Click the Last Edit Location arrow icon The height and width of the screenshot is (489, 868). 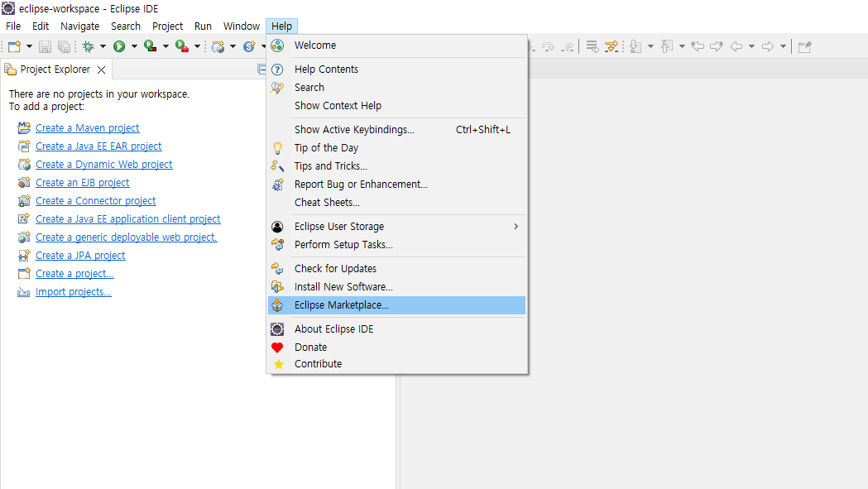(698, 46)
